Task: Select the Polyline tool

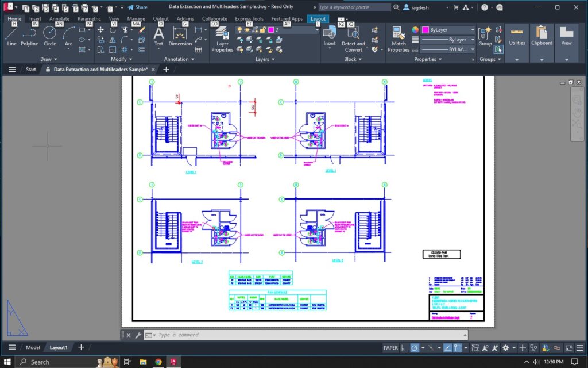Action: coord(29,37)
